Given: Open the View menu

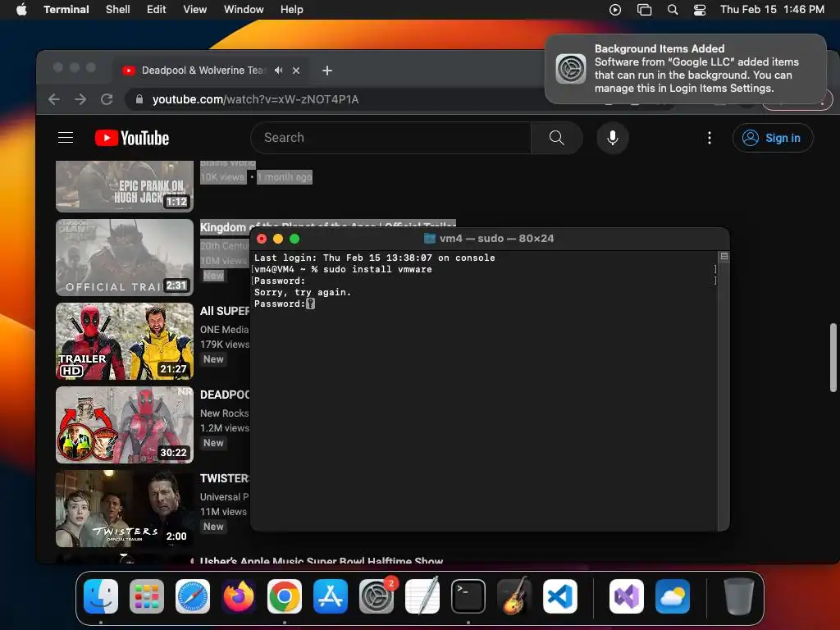Looking at the screenshot, I should coord(195,10).
